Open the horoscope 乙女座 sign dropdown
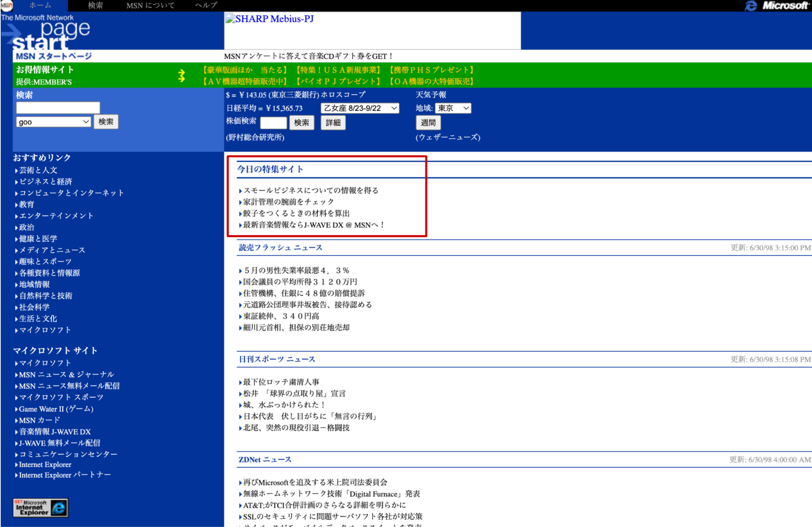812x527 pixels. pyautogui.click(x=360, y=108)
